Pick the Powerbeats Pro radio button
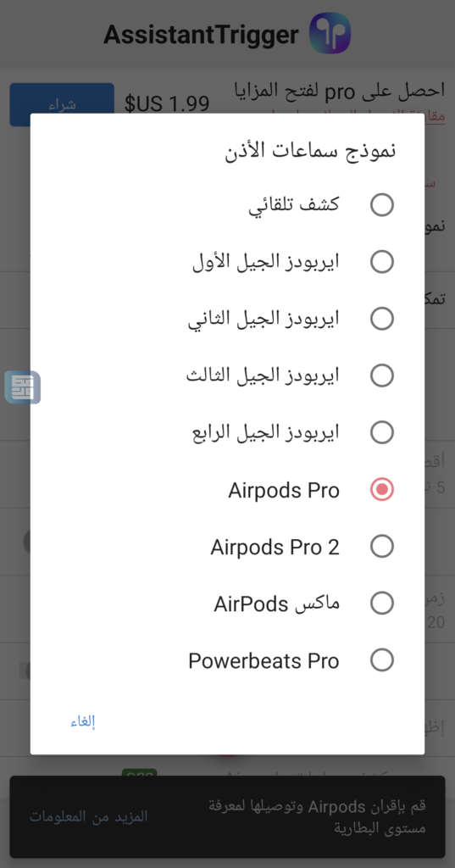 click(382, 659)
